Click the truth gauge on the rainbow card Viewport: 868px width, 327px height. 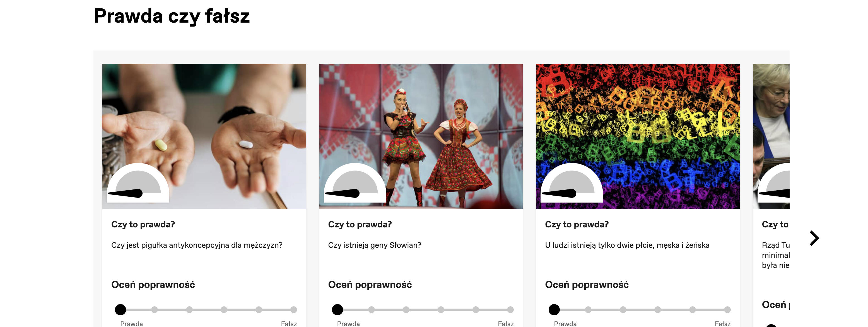[572, 184]
